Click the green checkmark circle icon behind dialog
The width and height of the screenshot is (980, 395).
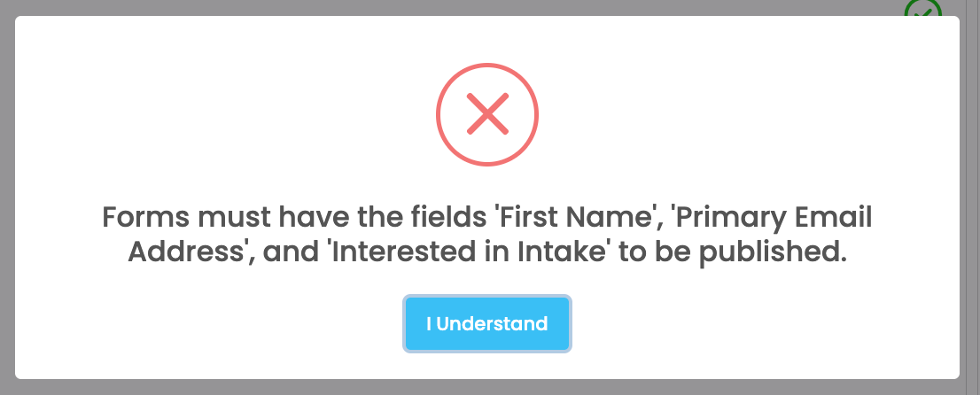click(x=922, y=8)
